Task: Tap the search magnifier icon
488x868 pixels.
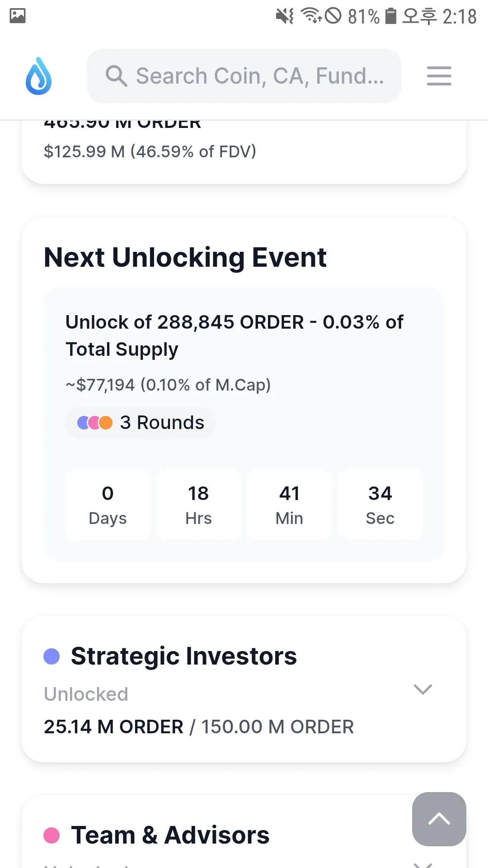Action: (116, 76)
